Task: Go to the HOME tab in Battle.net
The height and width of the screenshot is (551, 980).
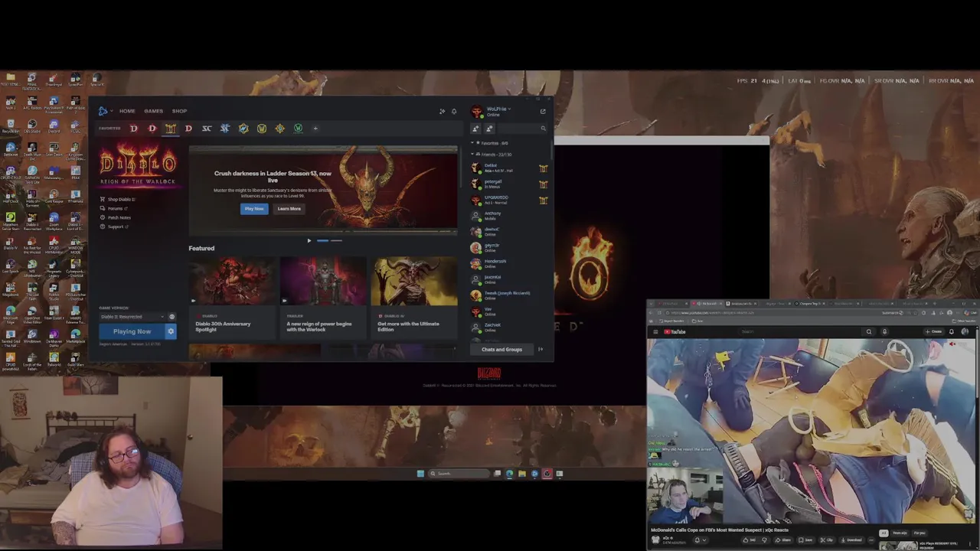Action: click(x=127, y=111)
